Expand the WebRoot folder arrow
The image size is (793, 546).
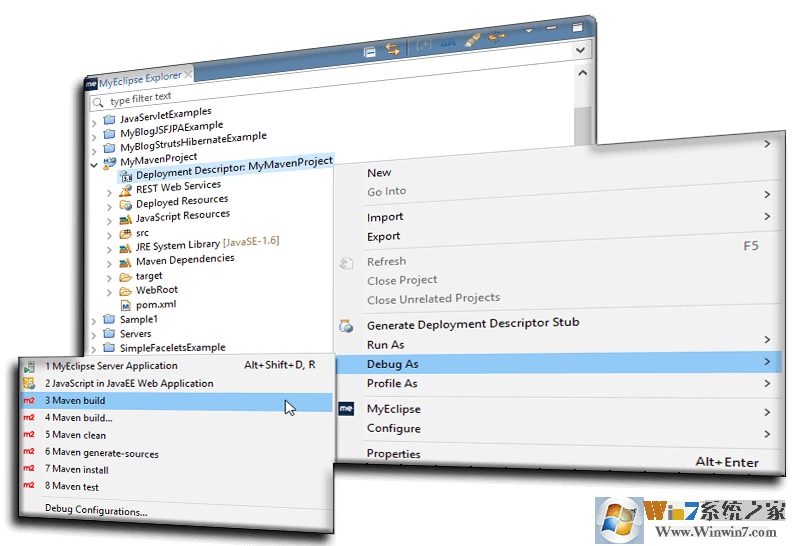(x=109, y=291)
